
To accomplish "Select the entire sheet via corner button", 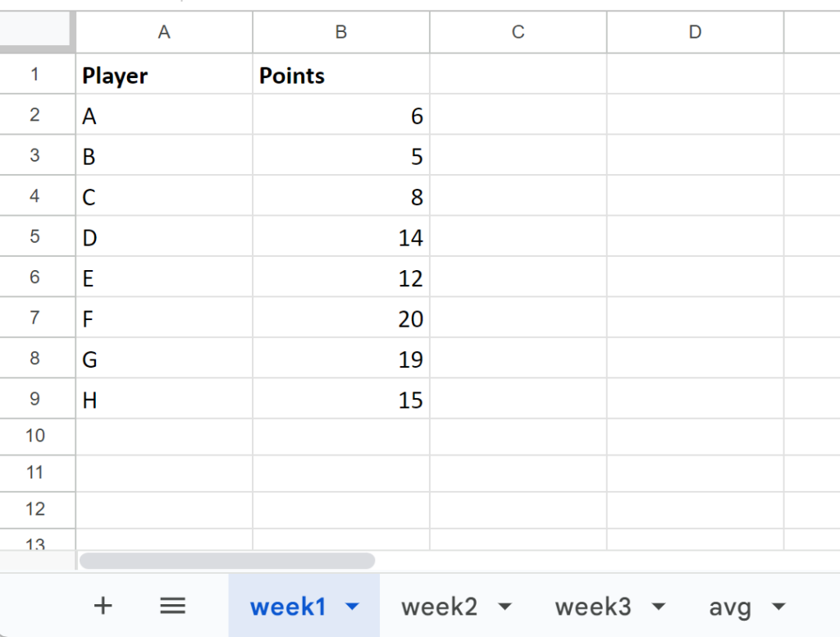I will coord(38,32).
